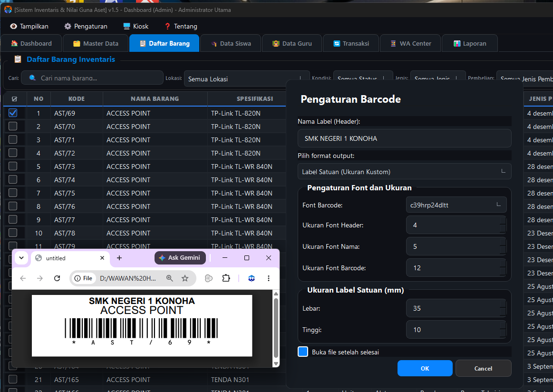Screen dimensions: 553x392
Task: Check the checkbox for row AST/73
Action: coord(13,166)
